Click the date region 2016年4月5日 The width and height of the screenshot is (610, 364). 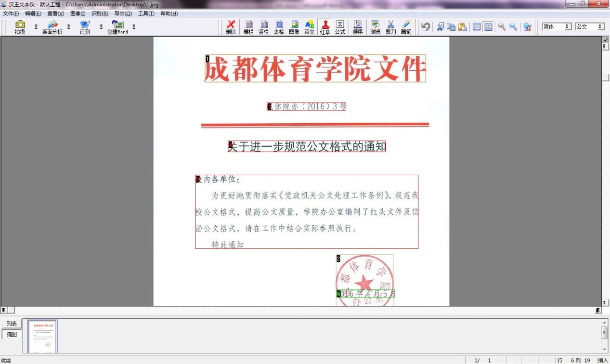pos(365,294)
